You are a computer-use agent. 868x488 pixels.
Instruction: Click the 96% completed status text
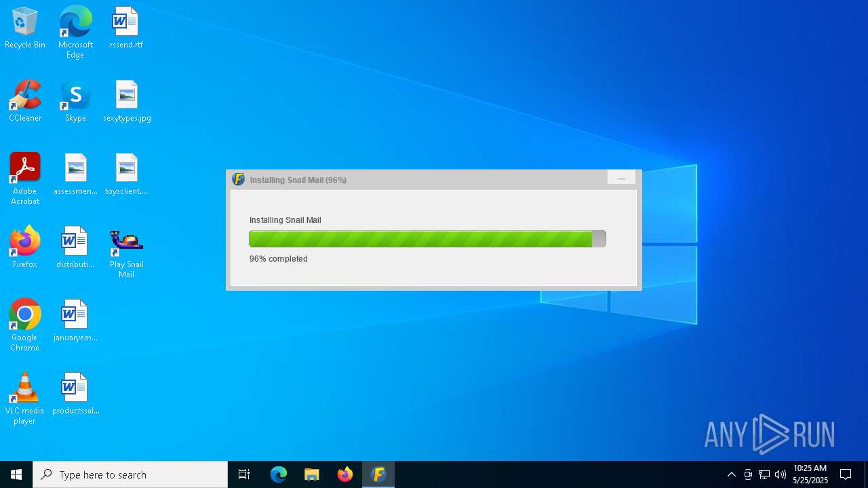tap(279, 259)
